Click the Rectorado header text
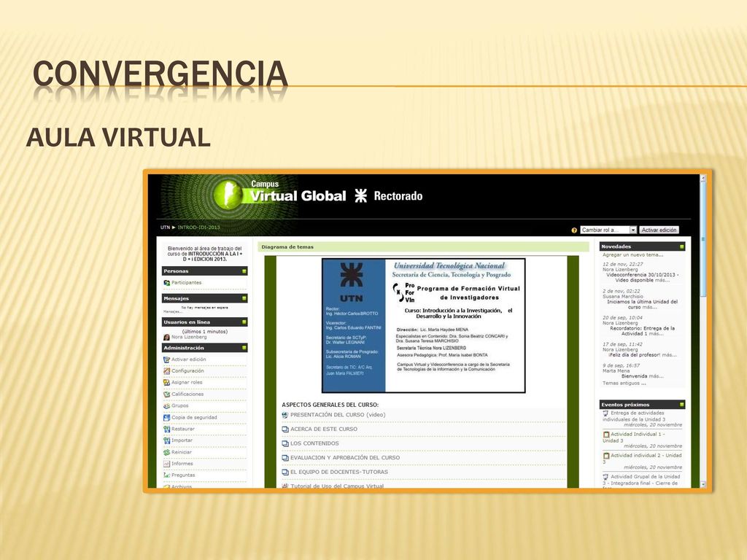747x560 pixels. [x=398, y=195]
